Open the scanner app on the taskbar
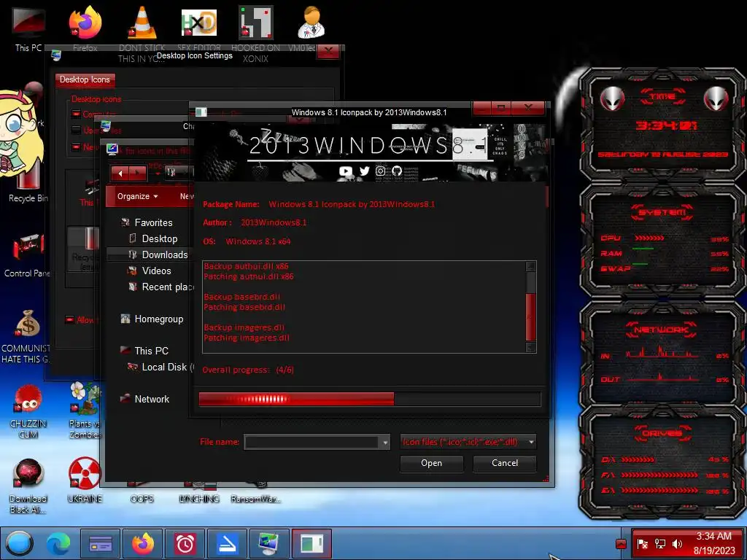Image resolution: width=747 pixels, height=560 pixels. pos(227,543)
